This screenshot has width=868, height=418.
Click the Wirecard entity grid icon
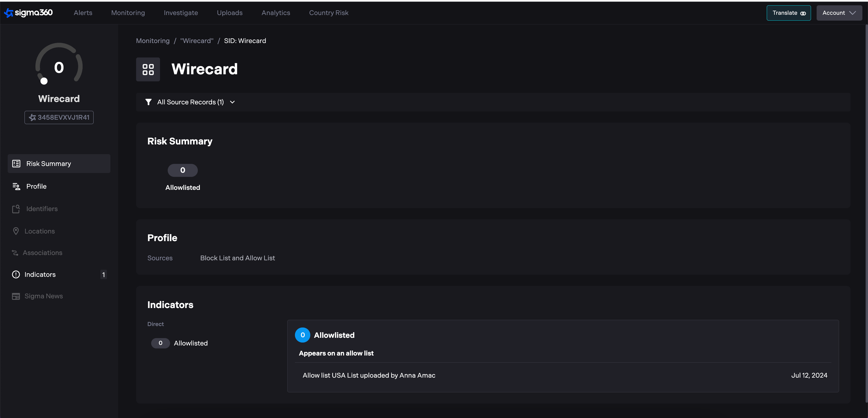(x=148, y=69)
